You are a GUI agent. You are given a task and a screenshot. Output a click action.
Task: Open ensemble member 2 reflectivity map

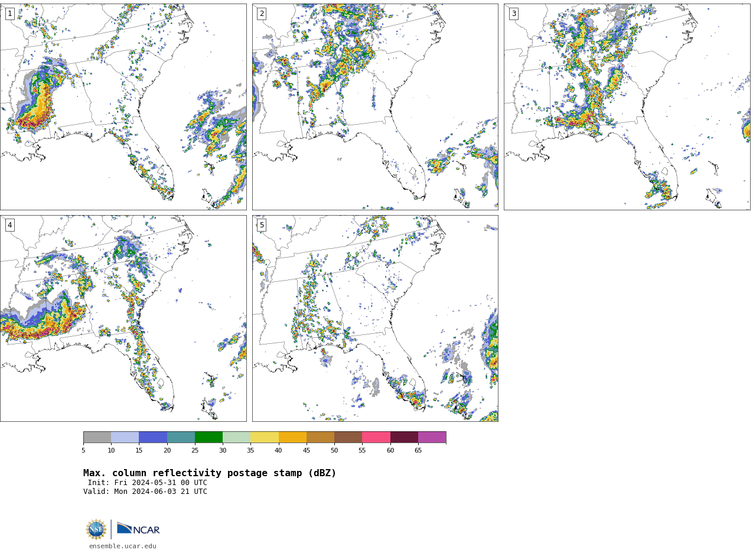coord(375,107)
